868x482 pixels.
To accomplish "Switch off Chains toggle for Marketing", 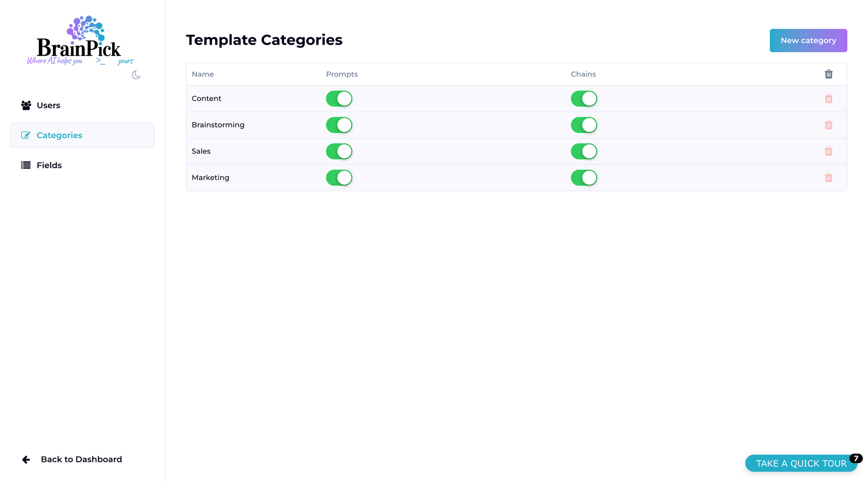I will [x=584, y=178].
